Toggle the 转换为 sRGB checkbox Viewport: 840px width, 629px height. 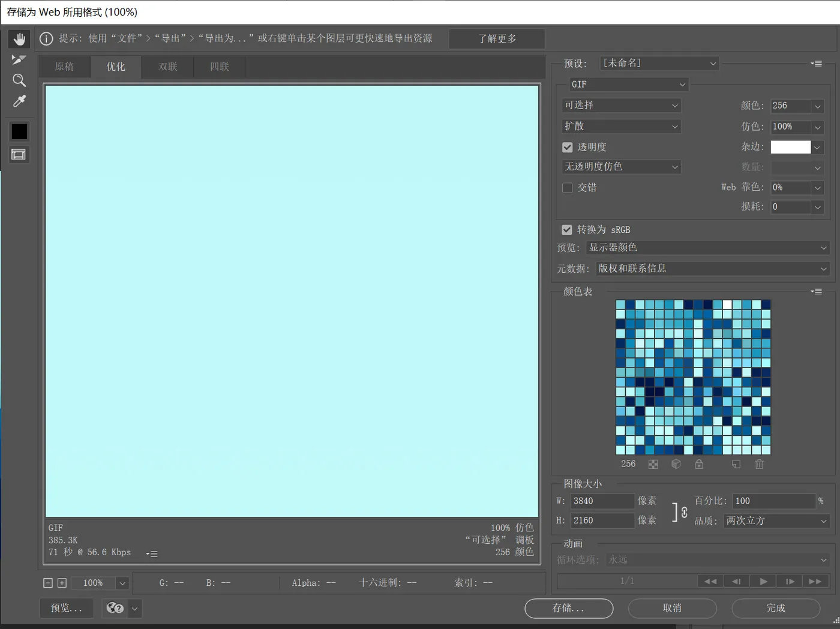point(566,230)
